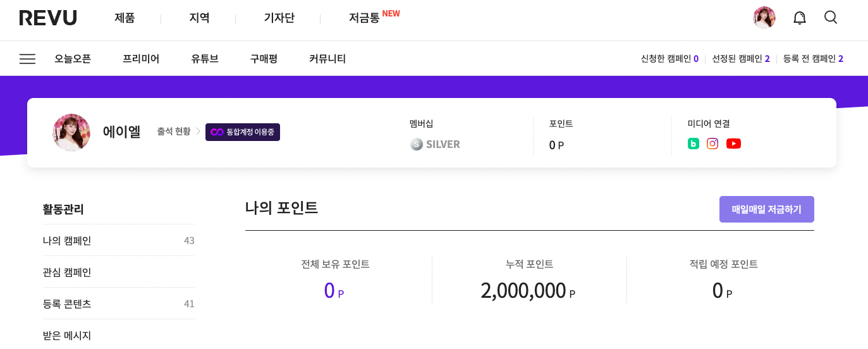Open the hamburger menu icon
868x349 pixels.
[27, 59]
